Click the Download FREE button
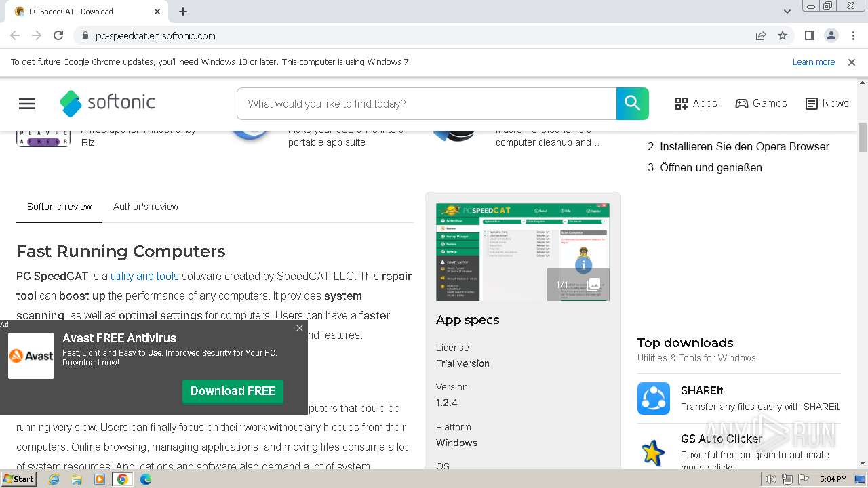 [x=233, y=391]
